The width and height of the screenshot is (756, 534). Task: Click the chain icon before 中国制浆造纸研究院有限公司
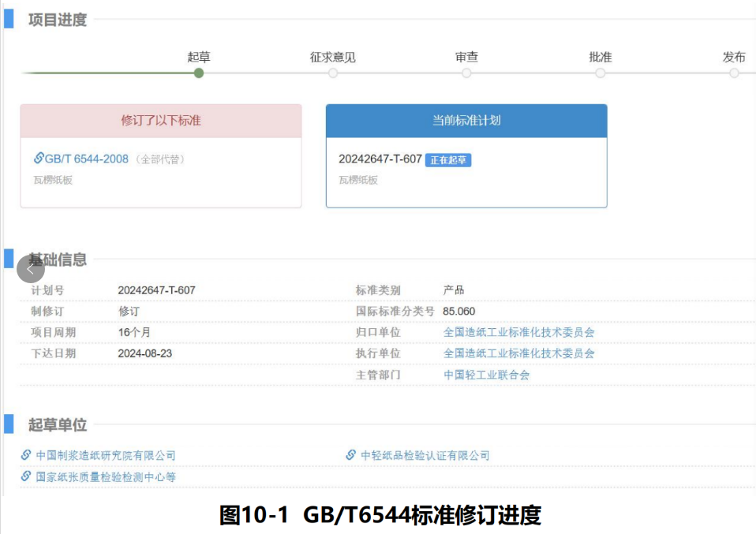24,454
